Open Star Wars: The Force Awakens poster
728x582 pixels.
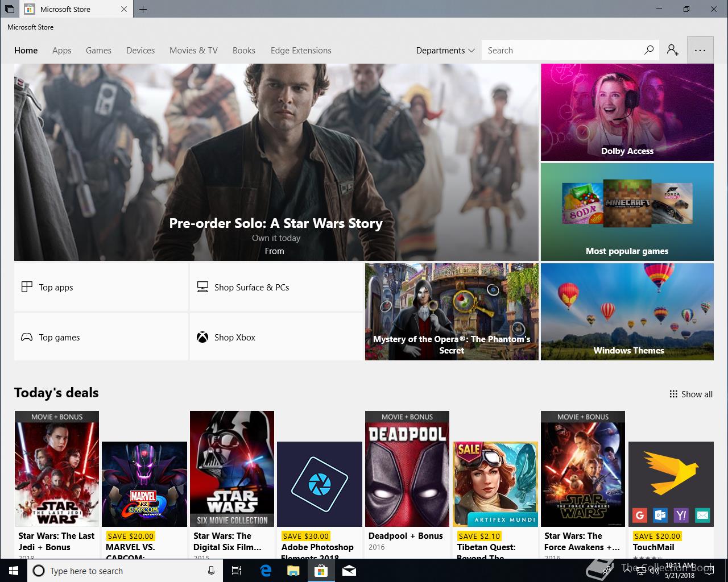(583, 469)
